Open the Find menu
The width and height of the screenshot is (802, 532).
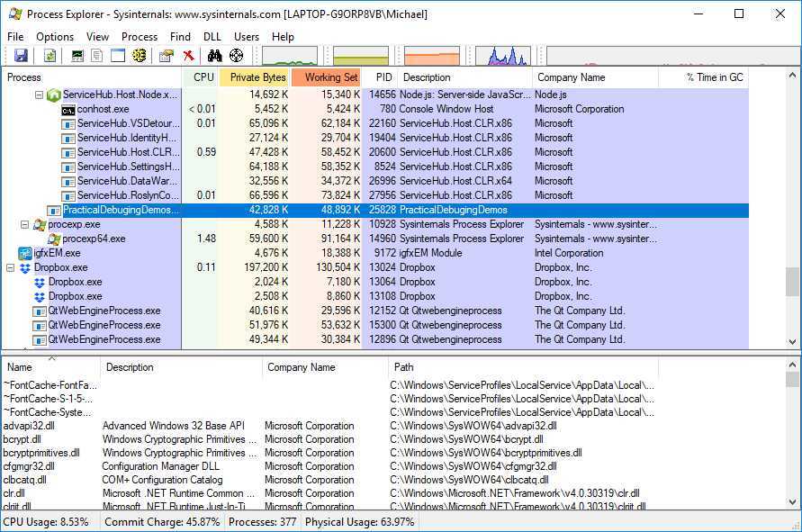(x=180, y=37)
